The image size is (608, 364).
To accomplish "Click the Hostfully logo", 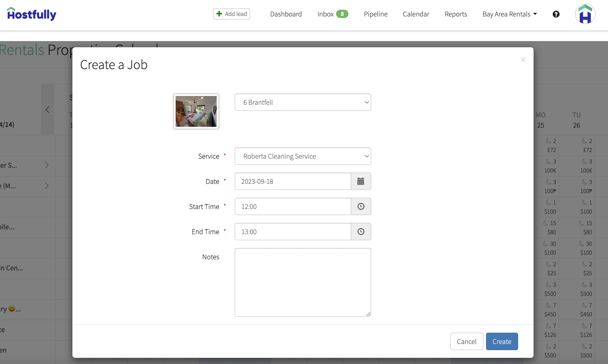I will (x=31, y=14).
